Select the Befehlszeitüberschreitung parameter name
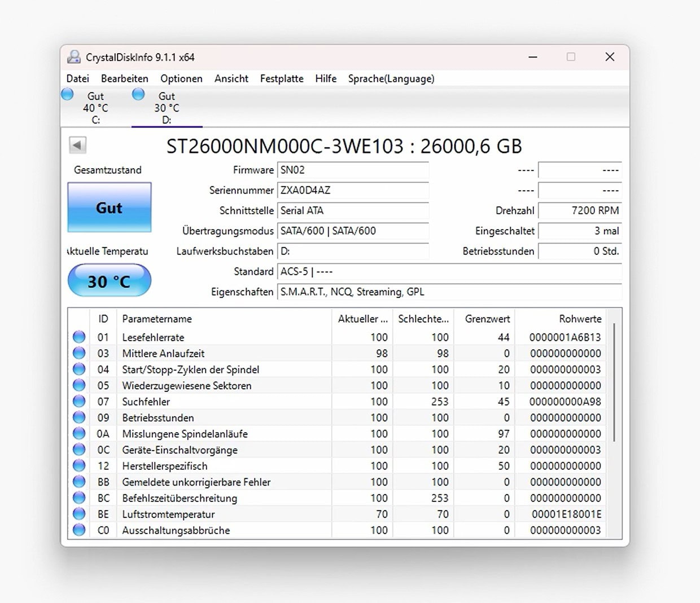Screen dimensions: 700x603 coord(180,498)
